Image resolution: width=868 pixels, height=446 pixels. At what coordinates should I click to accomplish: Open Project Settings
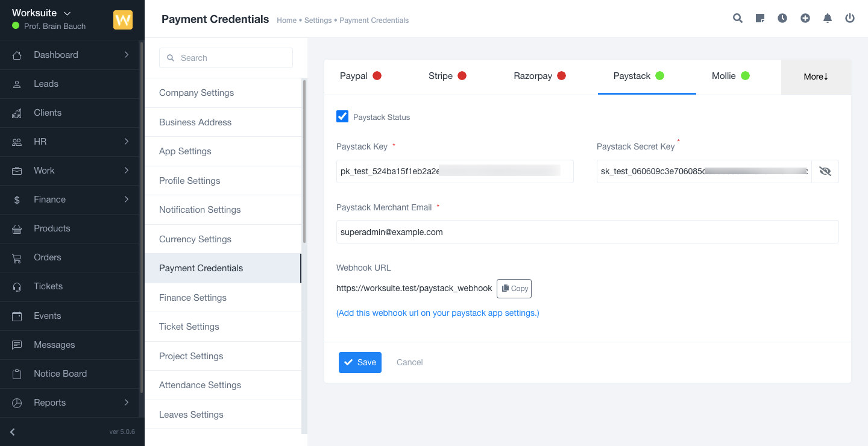click(x=222, y=356)
